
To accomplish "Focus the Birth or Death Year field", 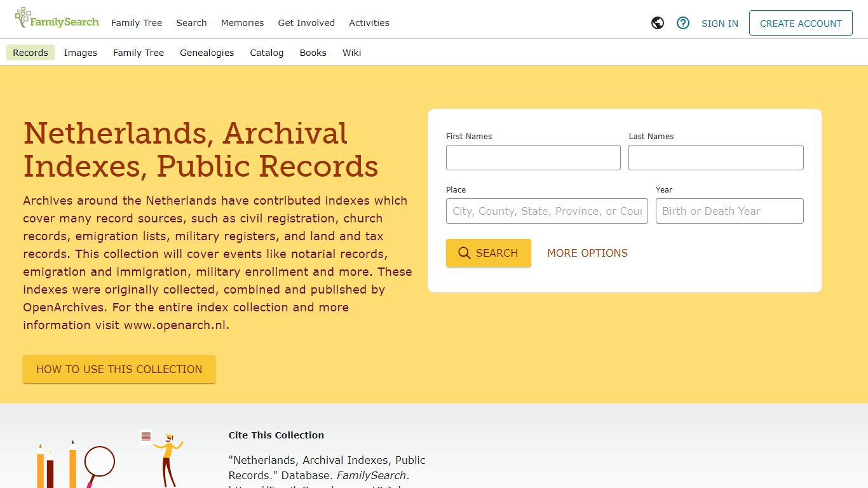I will (729, 211).
